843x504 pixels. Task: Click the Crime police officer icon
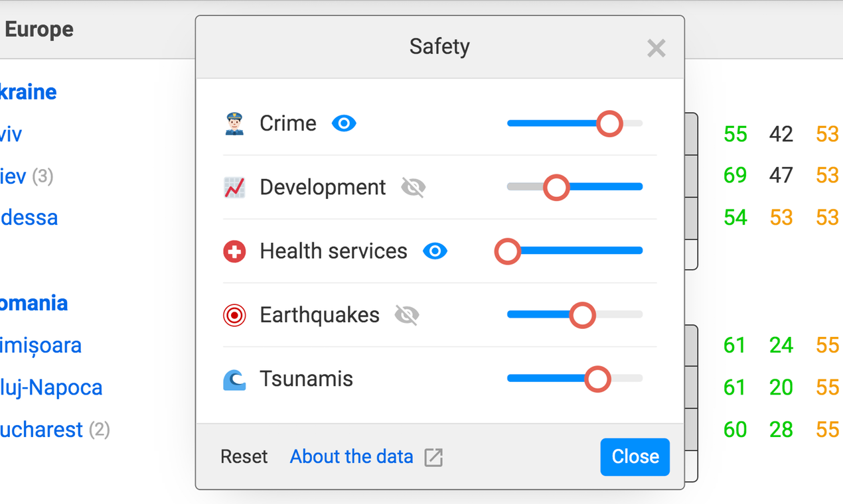coord(234,123)
